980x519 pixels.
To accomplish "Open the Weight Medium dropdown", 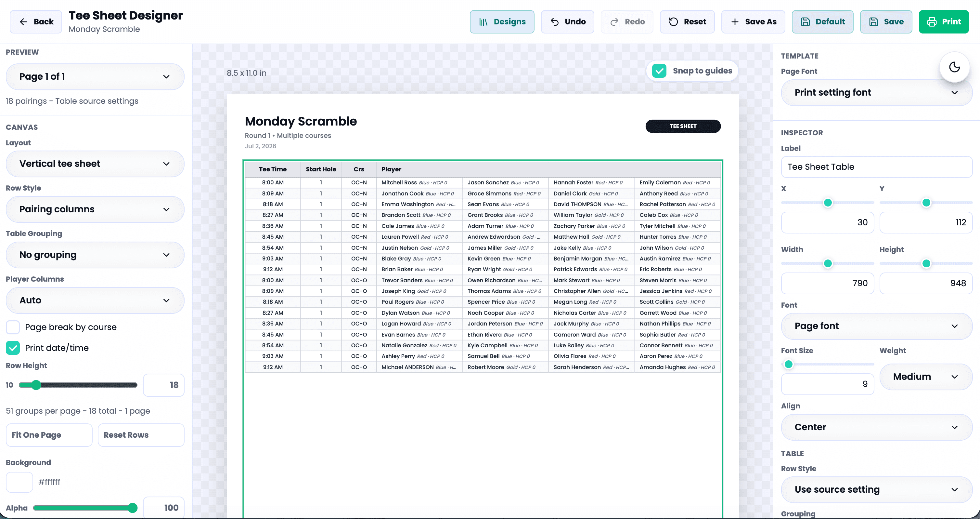I will point(926,377).
